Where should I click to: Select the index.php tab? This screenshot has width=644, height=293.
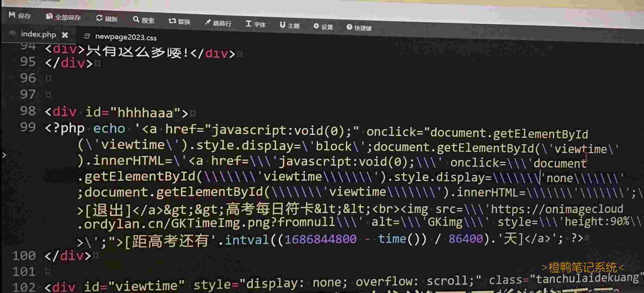[x=38, y=34]
